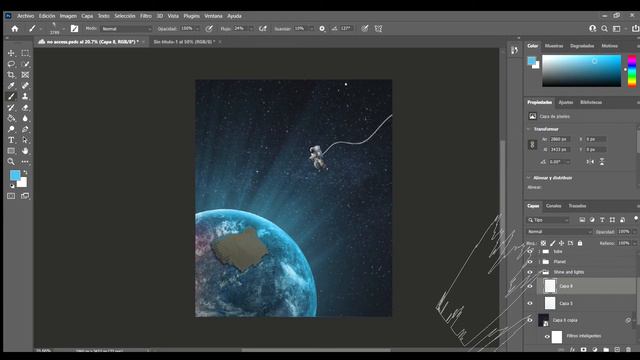Select the History Brush tool
640x360 pixels.
[x=11, y=108]
